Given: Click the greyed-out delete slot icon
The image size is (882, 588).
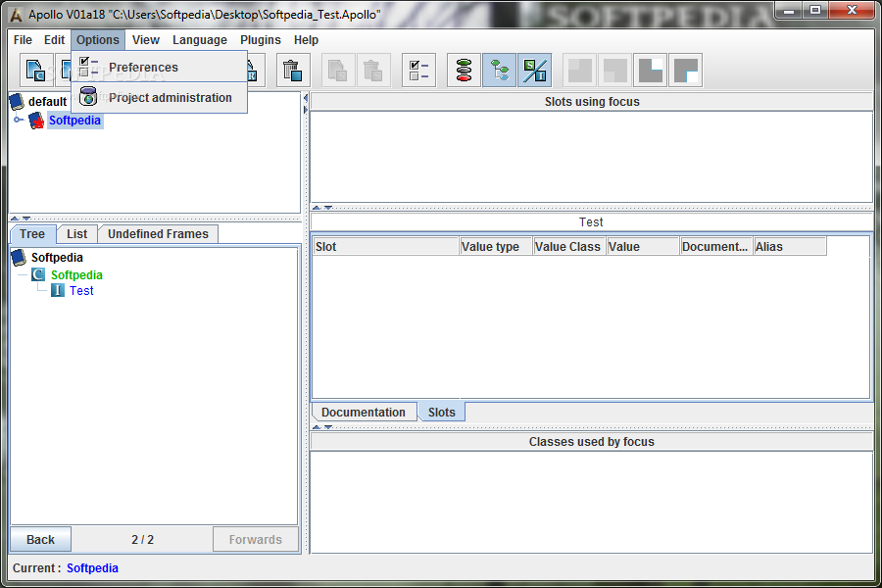Looking at the screenshot, I should coord(373,71).
